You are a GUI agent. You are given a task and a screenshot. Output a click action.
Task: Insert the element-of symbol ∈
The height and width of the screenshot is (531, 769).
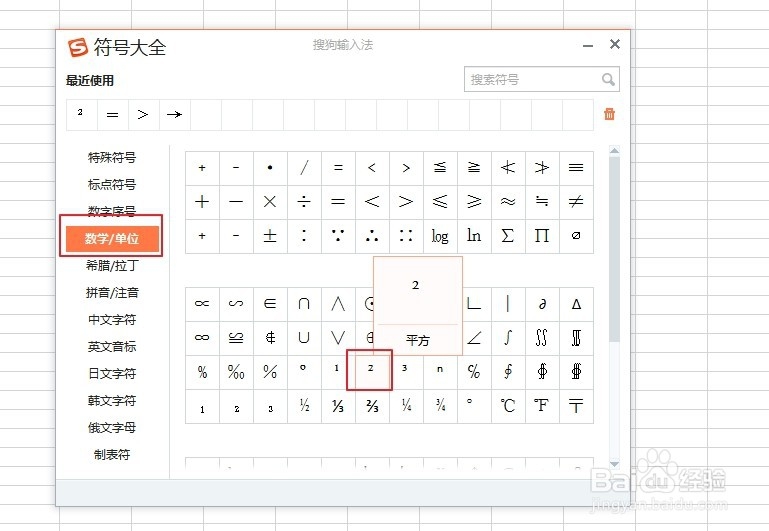coord(270,304)
